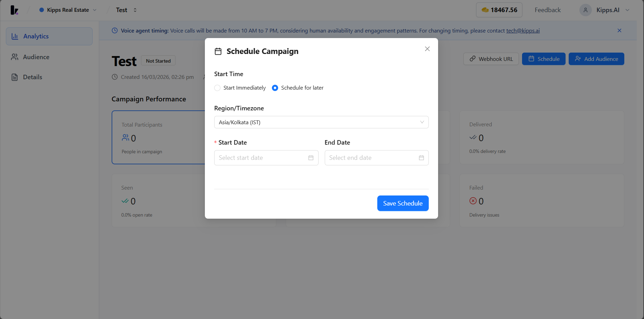Open the Analytics sidebar tab
Image resolution: width=644 pixels, height=319 pixels.
[49, 36]
